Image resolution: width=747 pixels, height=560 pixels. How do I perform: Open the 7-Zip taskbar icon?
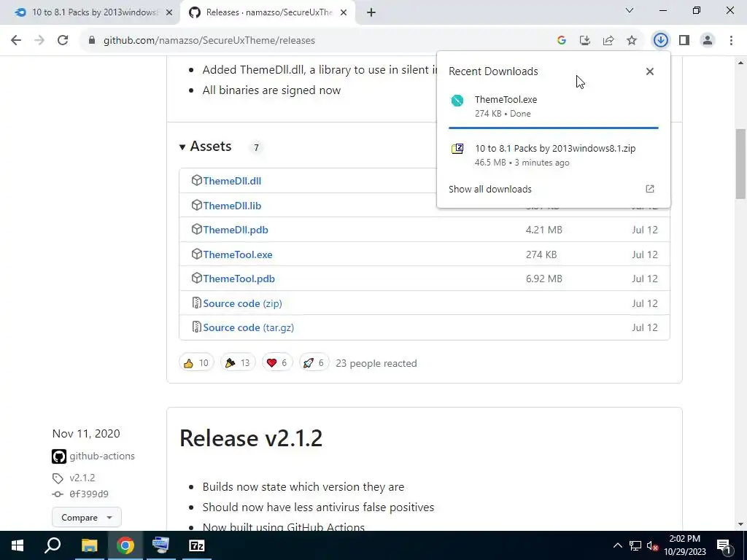(197, 545)
